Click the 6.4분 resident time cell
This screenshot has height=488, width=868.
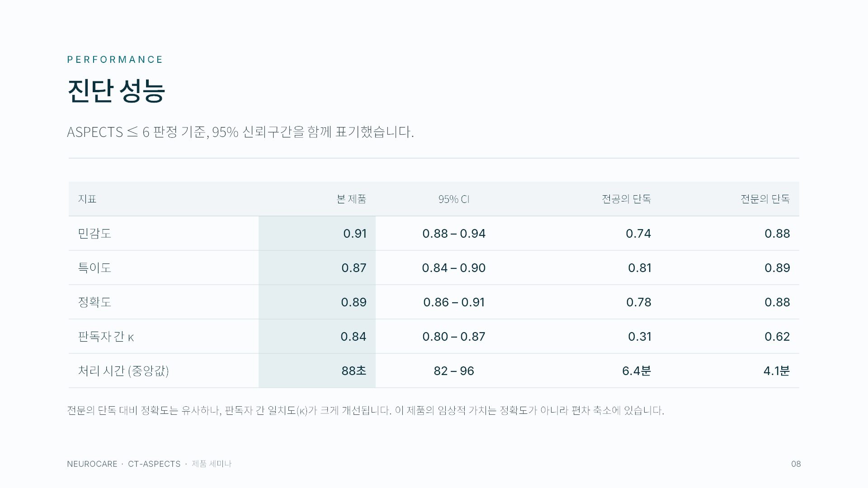[x=637, y=371]
